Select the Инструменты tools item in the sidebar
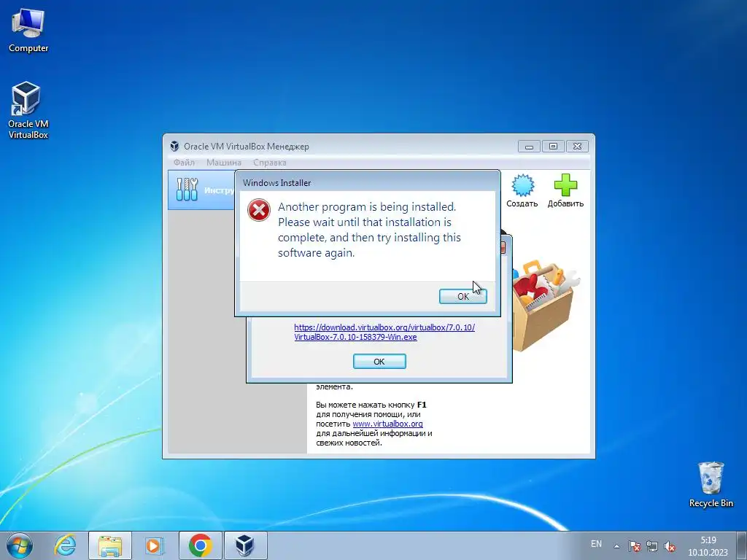 201,190
